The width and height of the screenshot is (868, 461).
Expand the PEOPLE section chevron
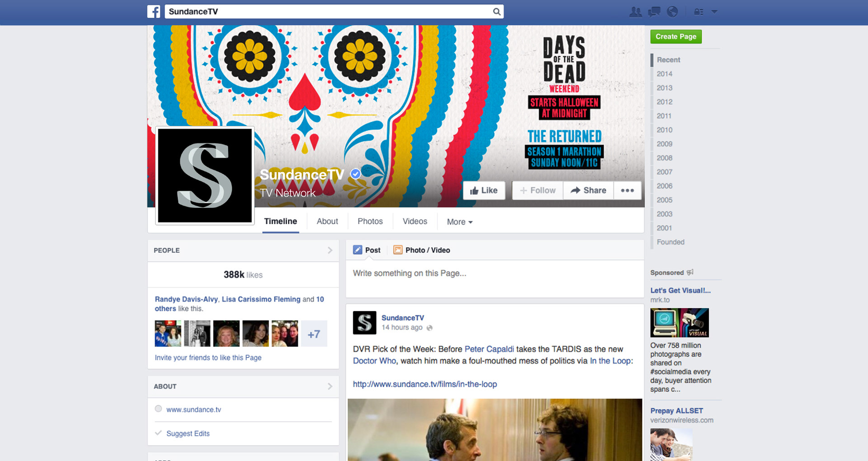330,250
